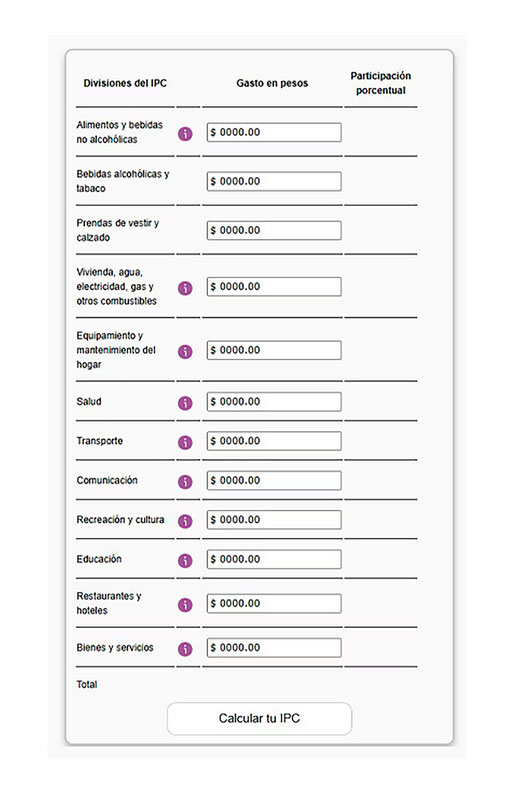Click info icon next to Recreación y cultura
The height and width of the screenshot is (809, 511).
coord(185,521)
